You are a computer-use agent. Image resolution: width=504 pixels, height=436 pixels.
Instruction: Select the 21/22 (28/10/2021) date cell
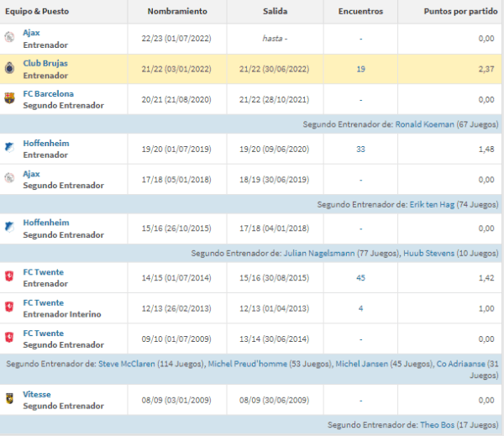pos(274,100)
